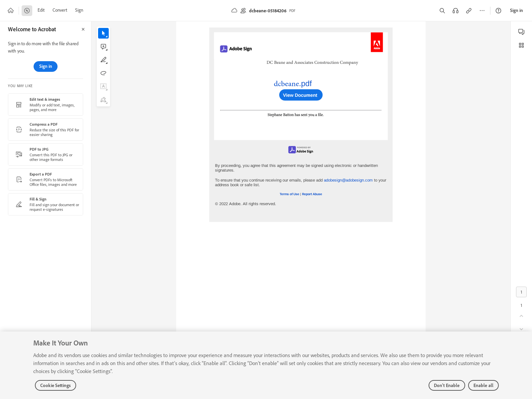The width and height of the screenshot is (532, 399).
Task: Go to next page with down chevron
Action: pos(521,329)
